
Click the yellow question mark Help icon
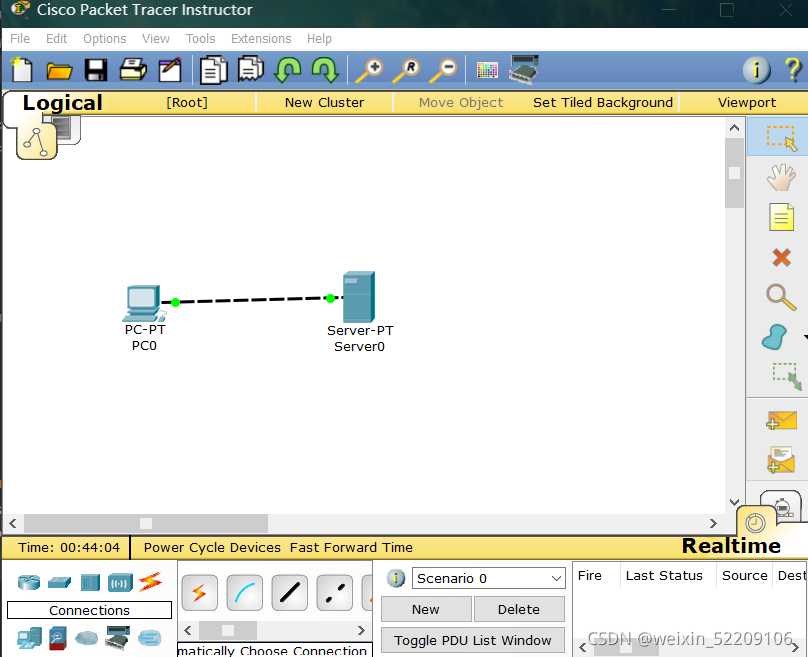click(x=794, y=69)
